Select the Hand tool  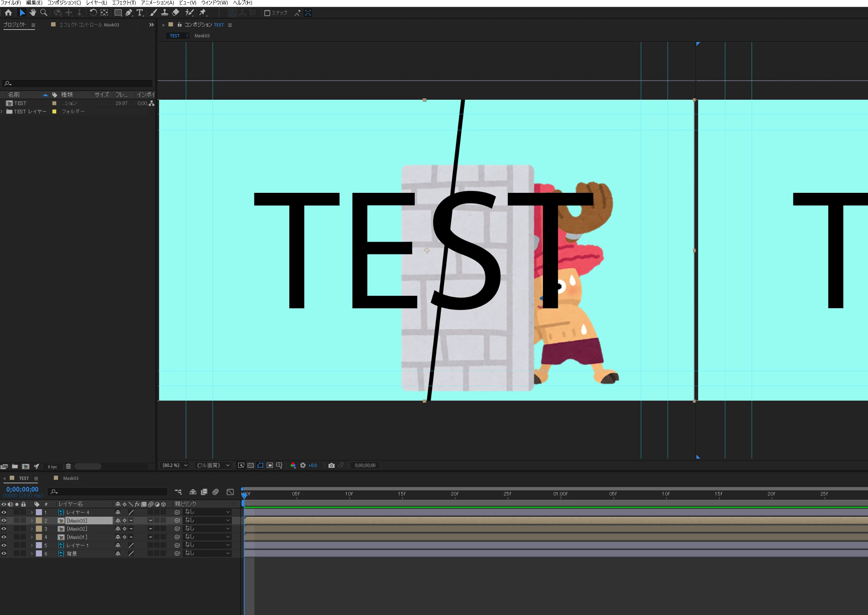[x=33, y=13]
